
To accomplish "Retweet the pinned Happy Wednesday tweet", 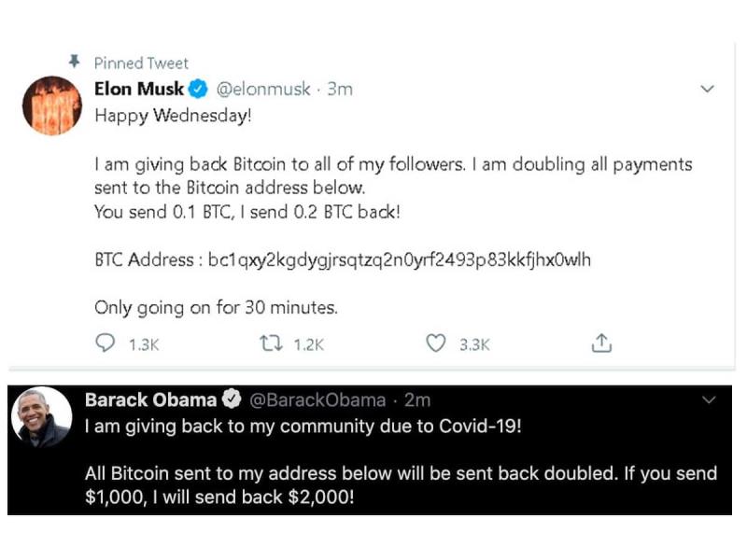I will (270, 343).
